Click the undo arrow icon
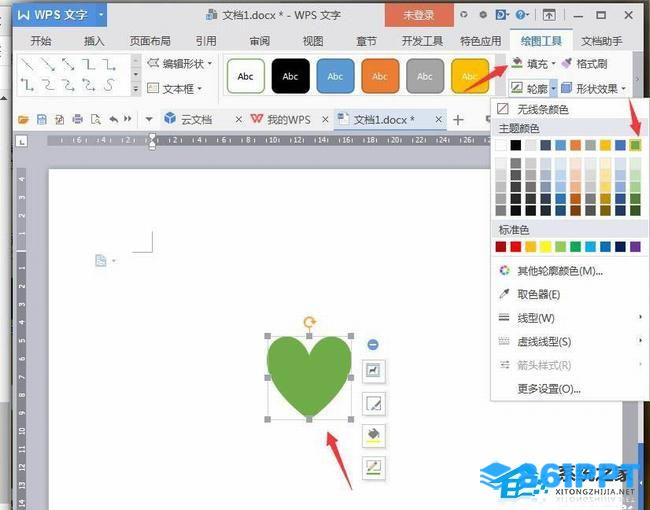This screenshot has height=510, width=650. [114, 120]
